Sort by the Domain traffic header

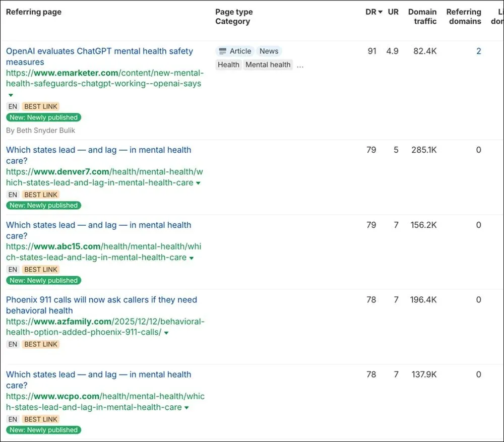422,17
